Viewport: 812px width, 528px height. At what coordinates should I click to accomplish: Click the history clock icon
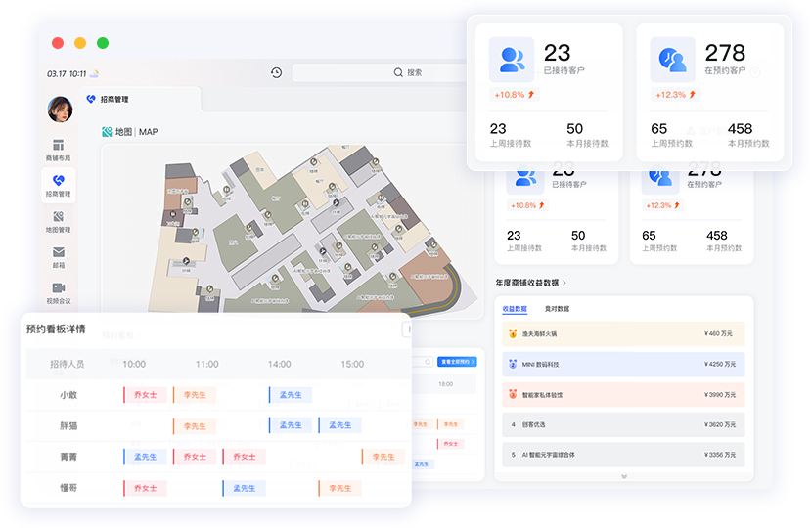tap(277, 72)
